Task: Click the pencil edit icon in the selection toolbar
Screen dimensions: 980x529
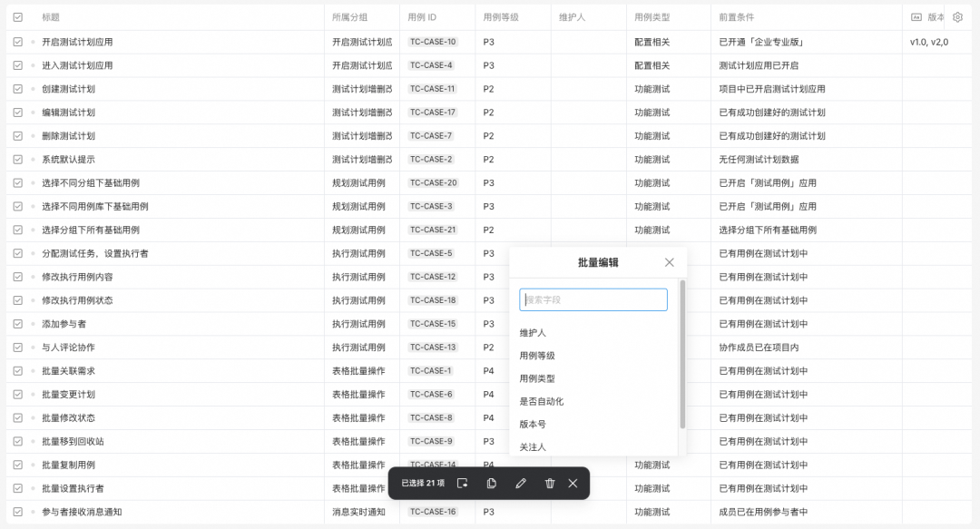Action: [x=521, y=483]
